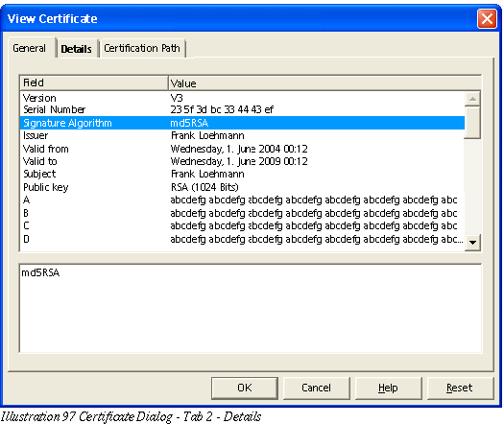Click the md5RSA text in the details box
504x424 pixels.
[x=40, y=272]
